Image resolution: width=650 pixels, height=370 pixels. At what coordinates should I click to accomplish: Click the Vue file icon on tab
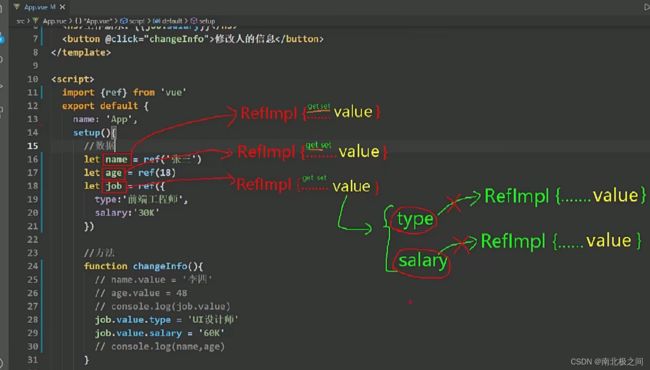point(17,7)
